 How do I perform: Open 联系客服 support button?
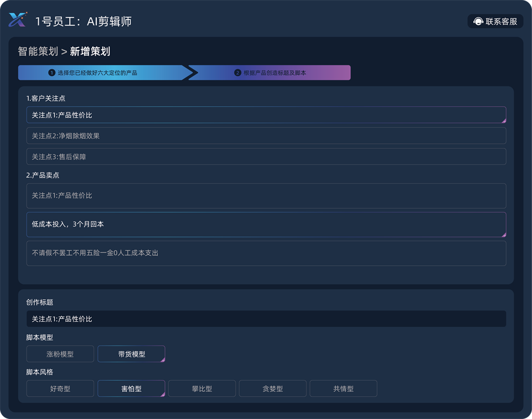[495, 22]
